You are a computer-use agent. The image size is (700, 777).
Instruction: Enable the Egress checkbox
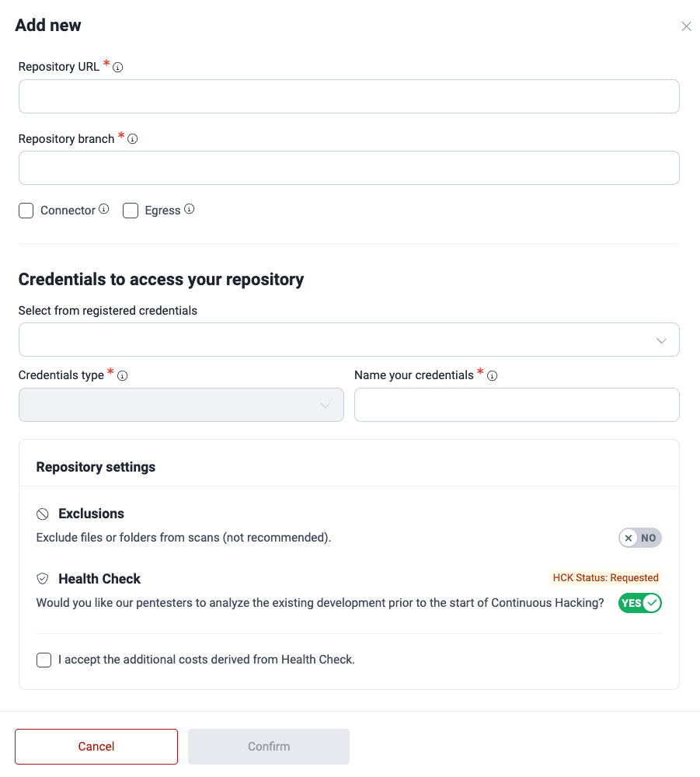coord(130,210)
